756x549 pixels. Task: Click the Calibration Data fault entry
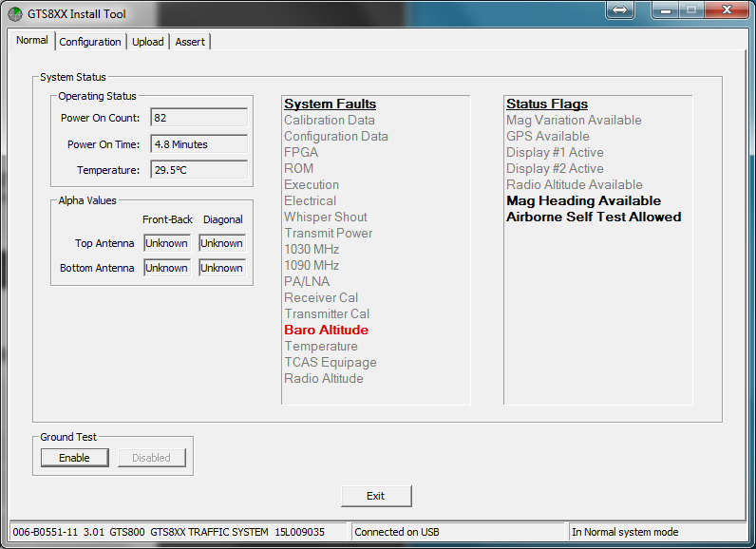tap(330, 120)
